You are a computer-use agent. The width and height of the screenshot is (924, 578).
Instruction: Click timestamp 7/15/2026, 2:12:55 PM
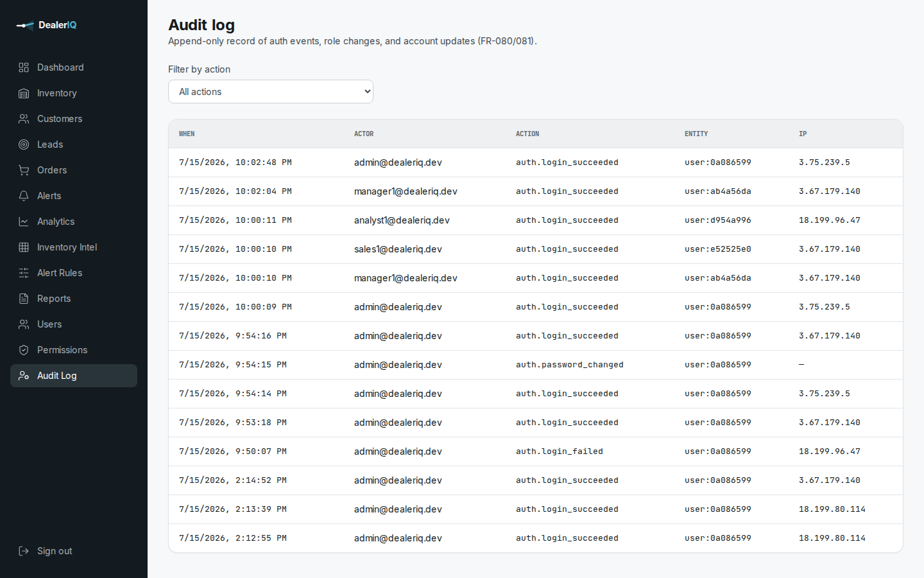[233, 538]
